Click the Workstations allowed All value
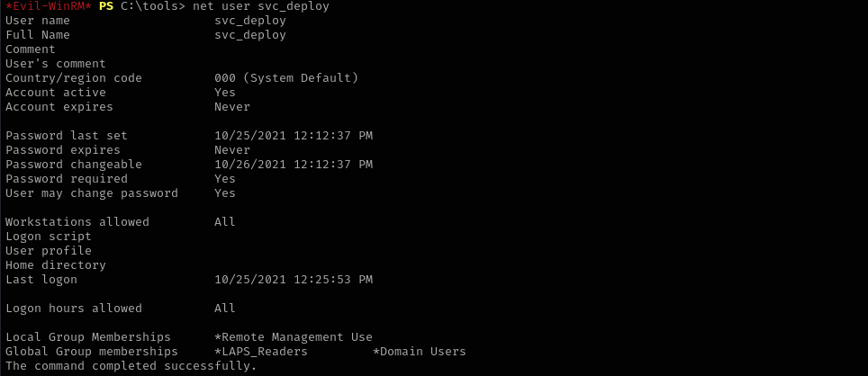This screenshot has height=376, width=868. (225, 221)
